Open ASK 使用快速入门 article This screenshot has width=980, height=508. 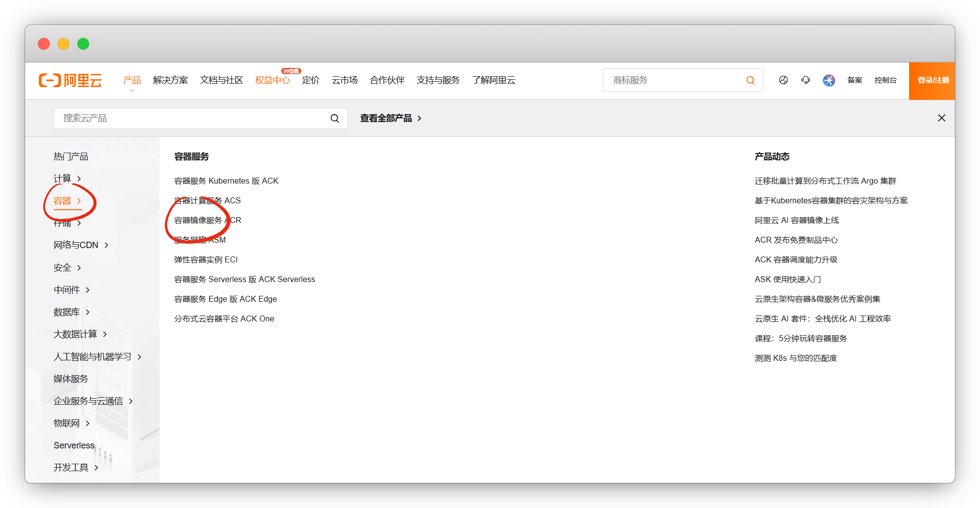point(788,280)
